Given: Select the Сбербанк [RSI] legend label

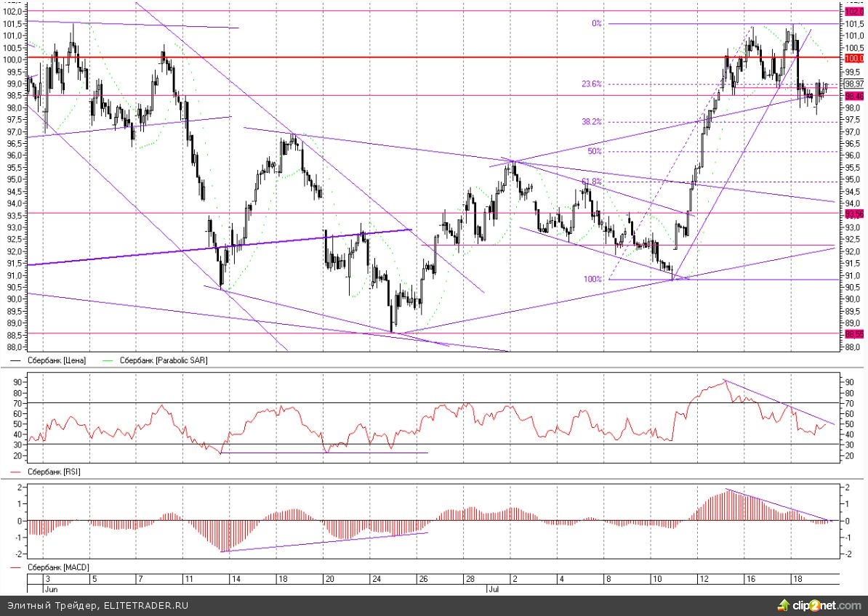Looking at the screenshot, I should tap(54, 472).
